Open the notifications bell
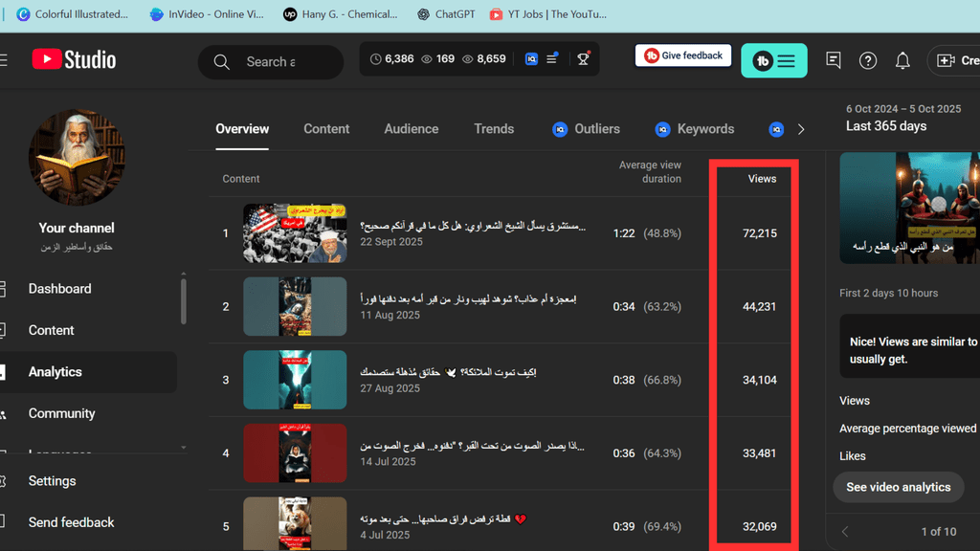The height and width of the screenshot is (551, 980). pos(902,60)
